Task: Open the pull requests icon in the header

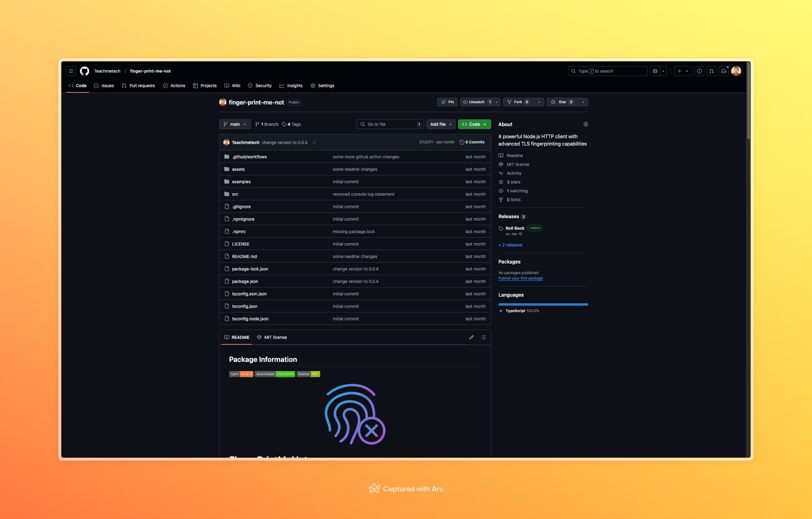Action: [x=711, y=71]
